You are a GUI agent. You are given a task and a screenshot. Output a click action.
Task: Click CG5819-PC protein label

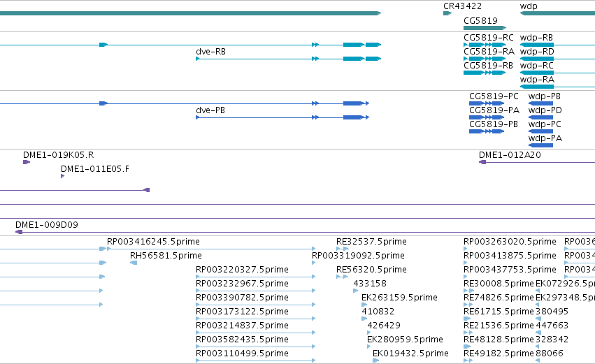[494, 96]
